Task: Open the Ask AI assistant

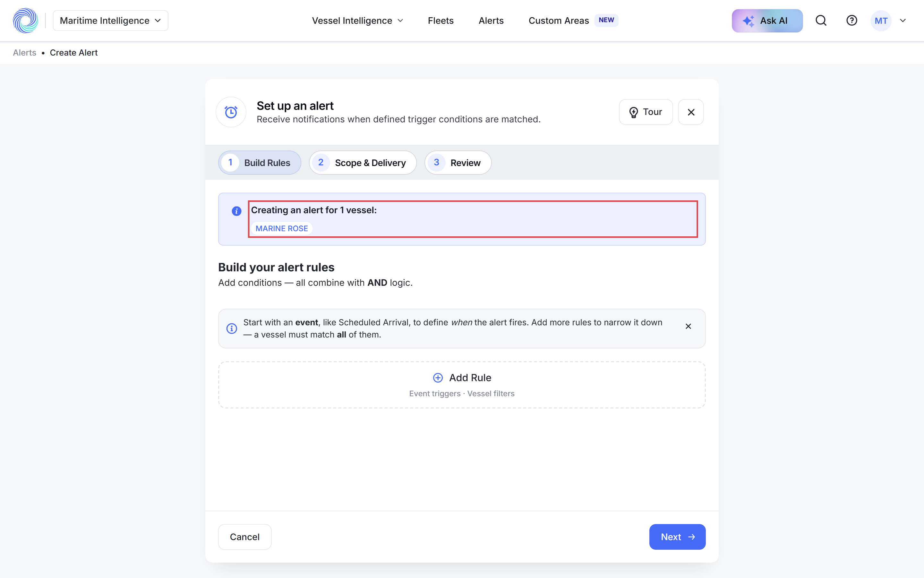Action: (x=767, y=21)
